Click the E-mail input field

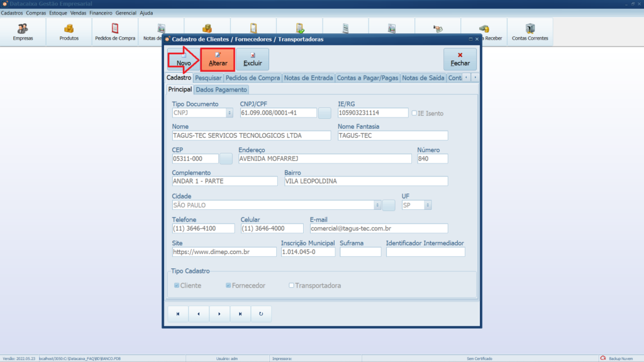click(x=378, y=229)
